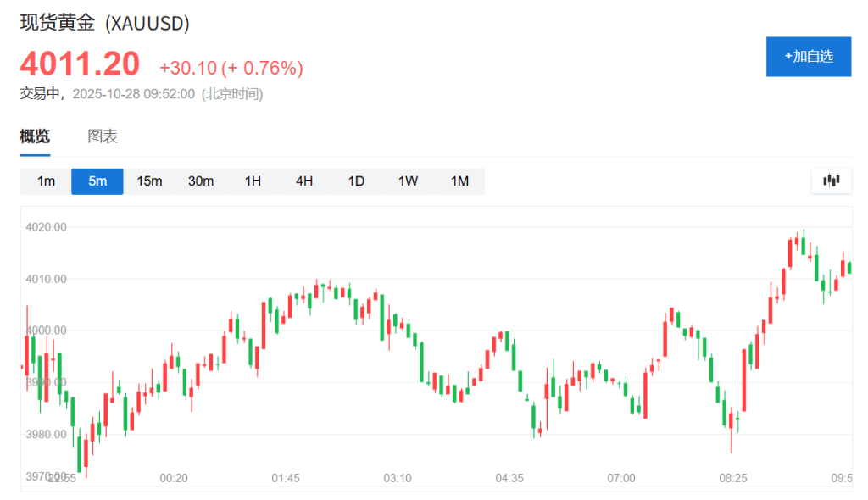Choose the 15m interval
This screenshot has height=500, width=868.
click(x=149, y=181)
